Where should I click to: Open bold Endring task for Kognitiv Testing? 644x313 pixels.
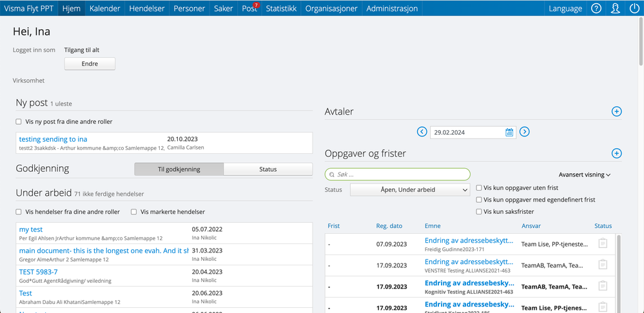pos(469,283)
